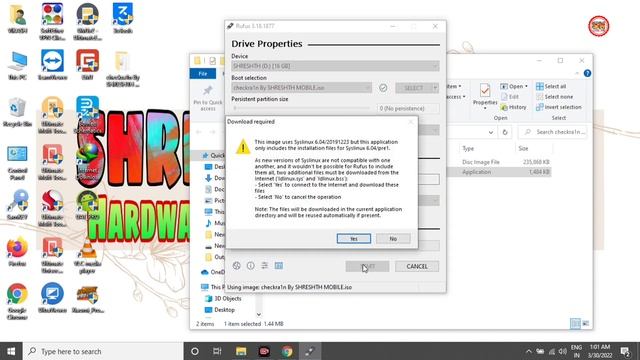Open Chrome from the taskbar
Viewport: 640px width, 360px height.
tap(287, 351)
